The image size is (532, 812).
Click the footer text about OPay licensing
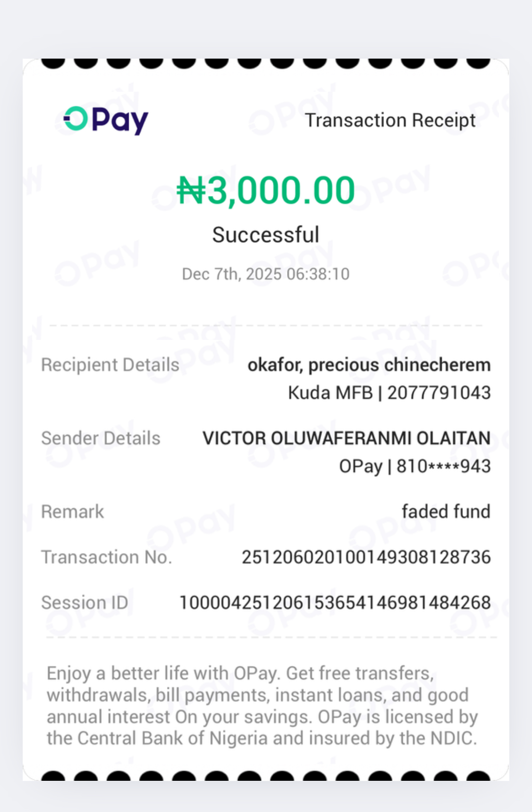pyautogui.click(x=262, y=706)
